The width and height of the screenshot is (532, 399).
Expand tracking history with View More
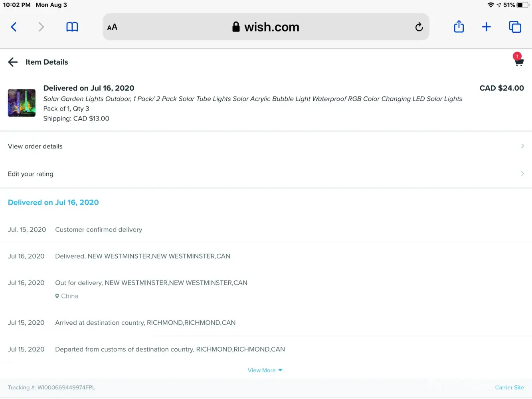point(265,370)
